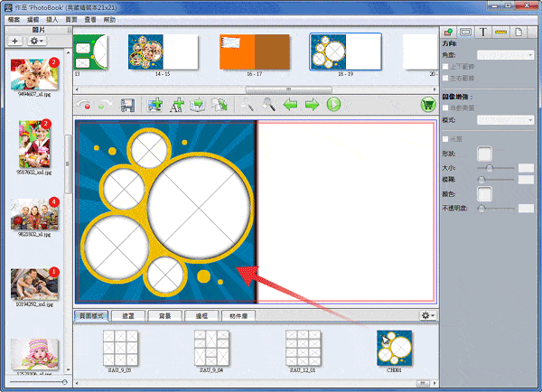Click the add image icon in toolbar
Screen dimensions: 542x392
(x=154, y=105)
